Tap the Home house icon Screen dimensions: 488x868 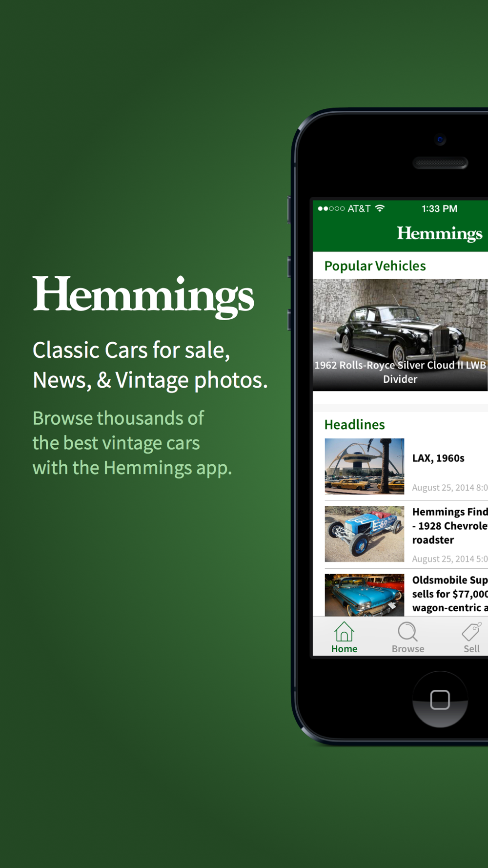(x=344, y=631)
